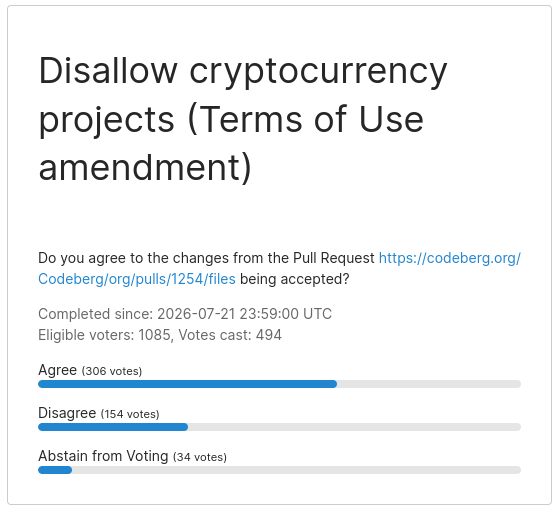Click the gray unfilled part of Agree bar

pos(429,384)
